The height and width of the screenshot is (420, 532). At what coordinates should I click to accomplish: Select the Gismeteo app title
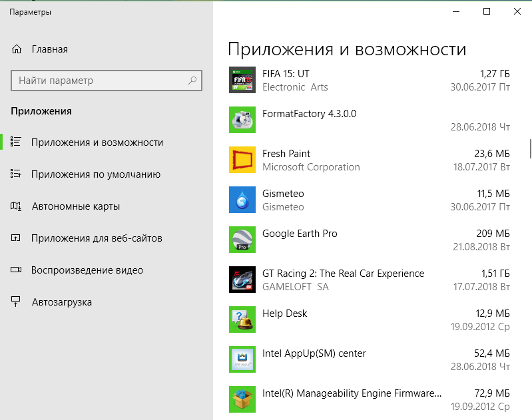point(283,194)
